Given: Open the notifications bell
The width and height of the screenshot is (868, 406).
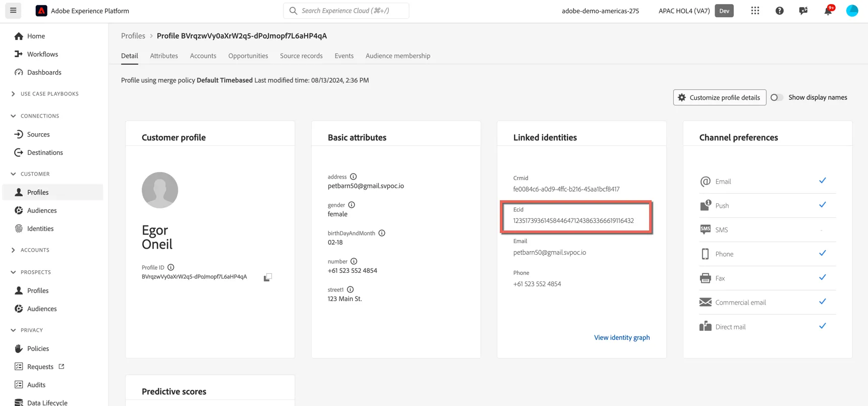Looking at the screenshot, I should (x=828, y=11).
